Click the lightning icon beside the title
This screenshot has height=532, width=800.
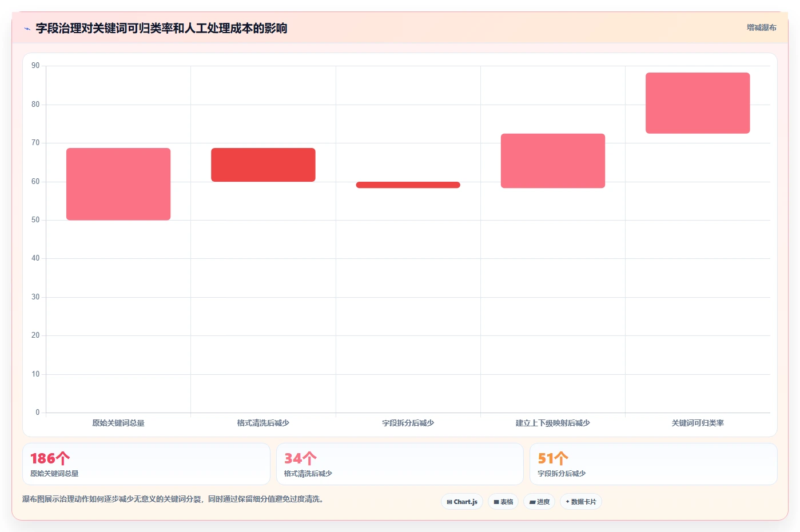[x=27, y=29]
